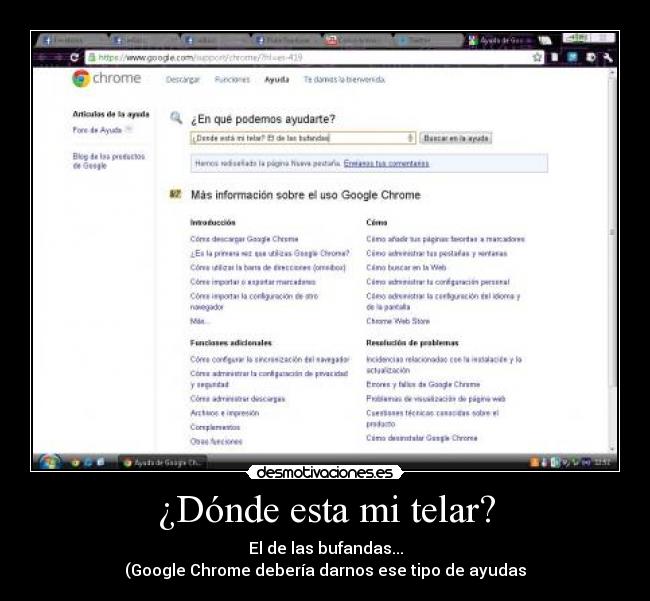The image size is (650, 601).
Task: Open the 'Envíanos tus comentarios' link
Action: coord(386,163)
